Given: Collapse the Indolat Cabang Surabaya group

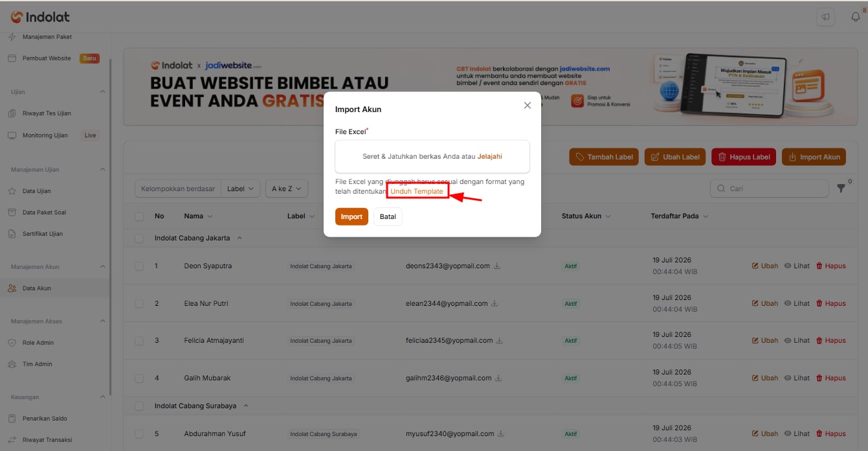Looking at the screenshot, I should click(x=245, y=406).
